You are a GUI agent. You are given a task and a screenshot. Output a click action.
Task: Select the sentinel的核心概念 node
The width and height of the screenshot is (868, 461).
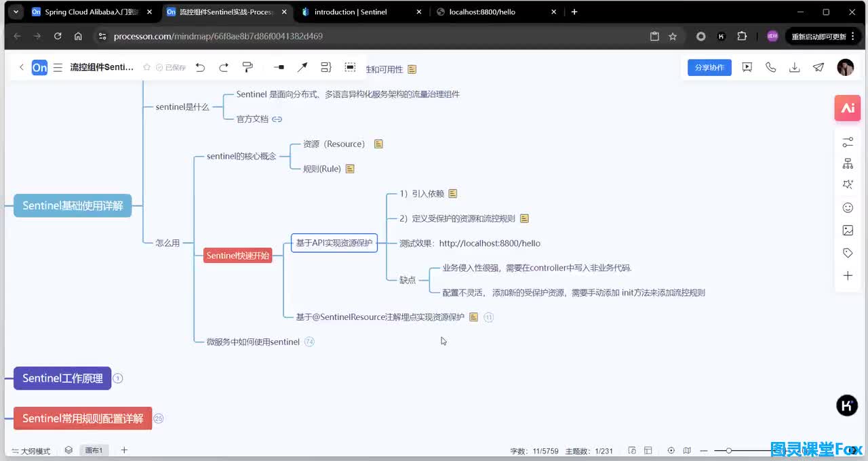point(241,157)
